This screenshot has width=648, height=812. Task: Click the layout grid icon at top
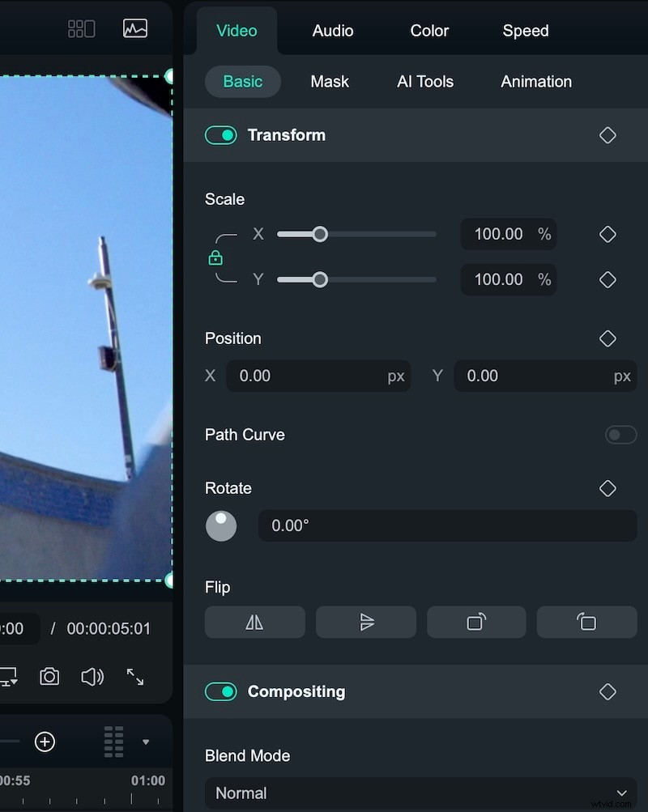[x=81, y=28]
